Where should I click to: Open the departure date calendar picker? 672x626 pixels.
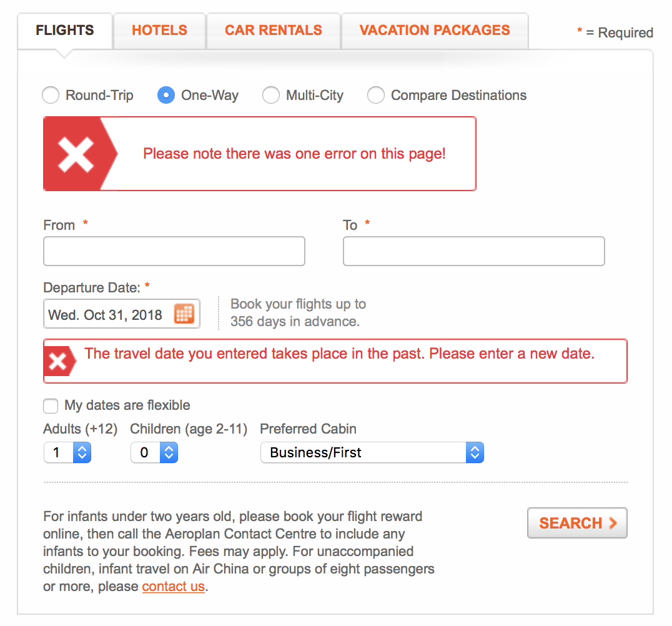pyautogui.click(x=184, y=314)
